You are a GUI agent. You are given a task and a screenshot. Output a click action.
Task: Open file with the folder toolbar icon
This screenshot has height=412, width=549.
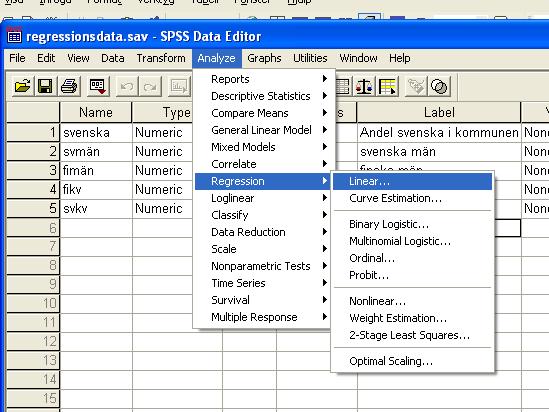pyautogui.click(x=23, y=86)
